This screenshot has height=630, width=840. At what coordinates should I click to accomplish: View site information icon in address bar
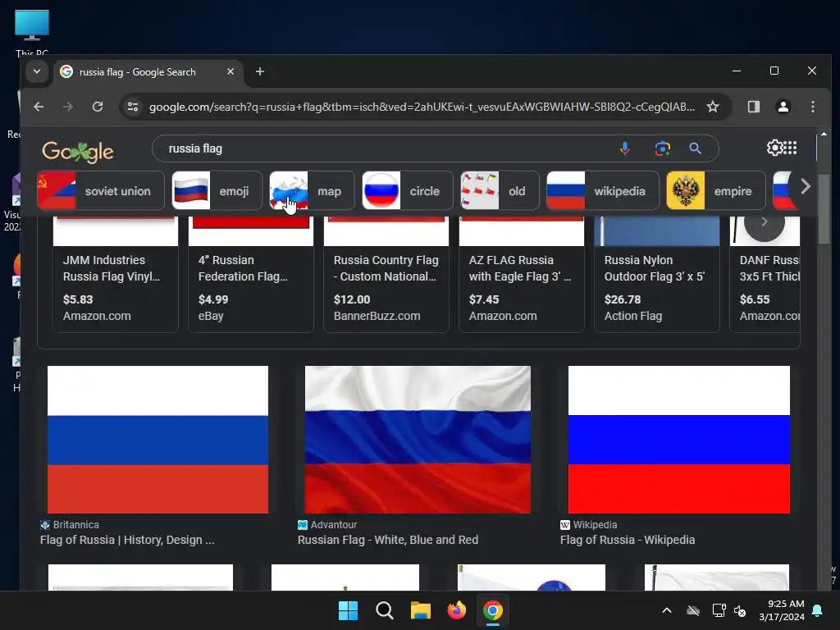click(x=132, y=107)
